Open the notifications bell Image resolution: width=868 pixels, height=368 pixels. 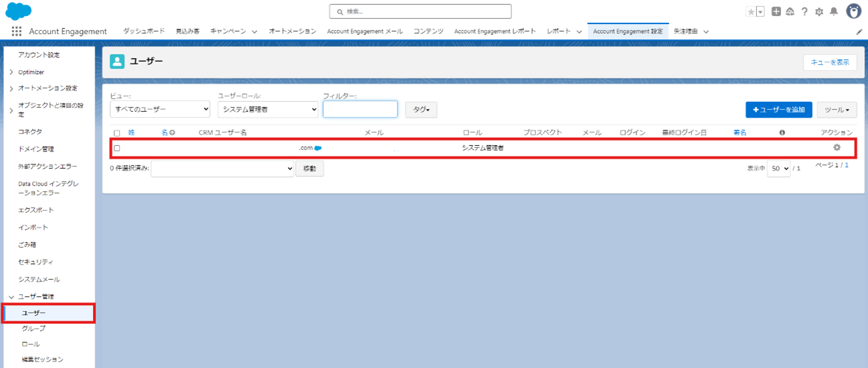coord(834,11)
